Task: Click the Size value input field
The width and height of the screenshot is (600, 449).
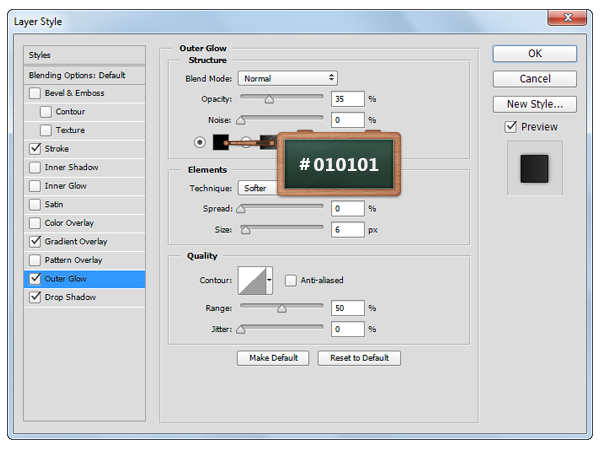Action: click(348, 229)
